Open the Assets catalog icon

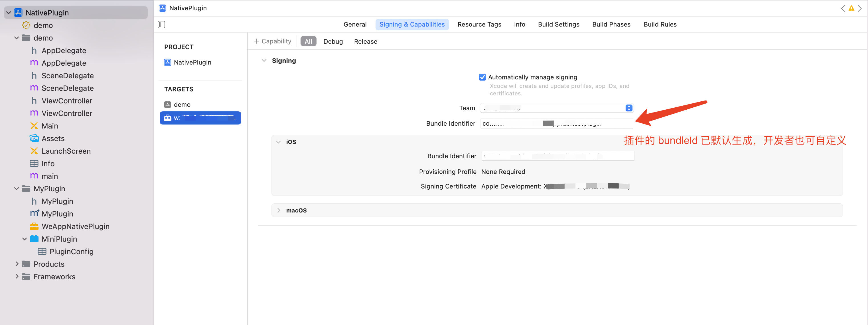coord(34,139)
